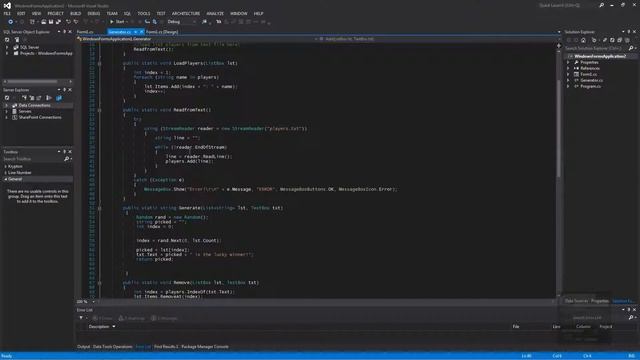Viewport: 640px width, 360px height.
Task: Collapse the LoadPlayers method outline toggle
Action: click(99, 63)
